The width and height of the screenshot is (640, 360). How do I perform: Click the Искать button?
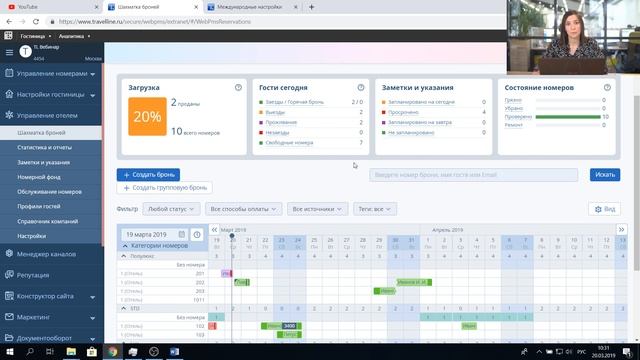point(605,175)
